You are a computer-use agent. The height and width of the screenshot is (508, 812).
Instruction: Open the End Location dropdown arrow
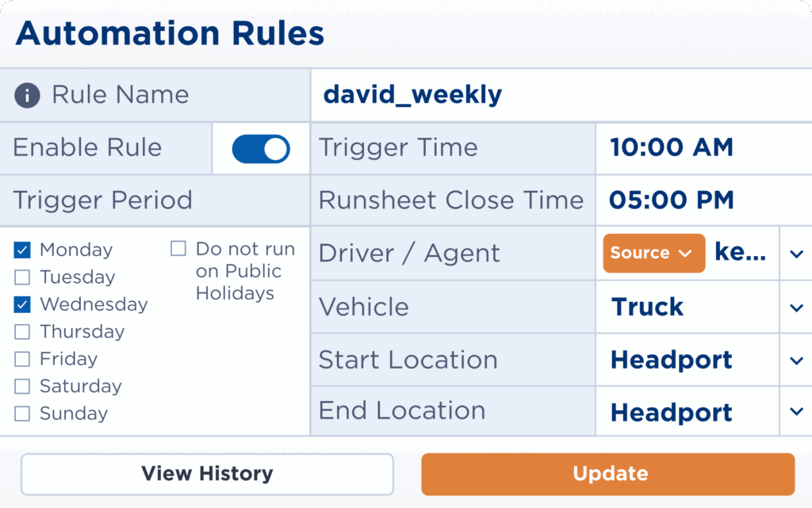[796, 412]
